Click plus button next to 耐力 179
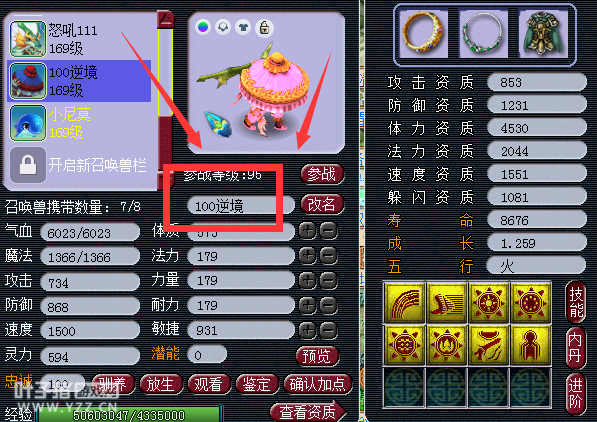 pyautogui.click(x=308, y=305)
